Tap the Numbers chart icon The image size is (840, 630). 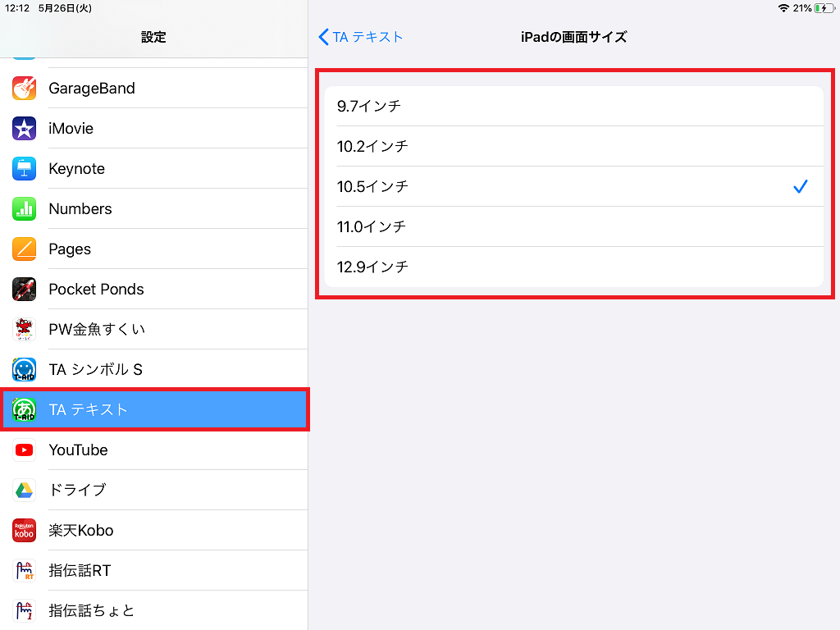[24, 209]
